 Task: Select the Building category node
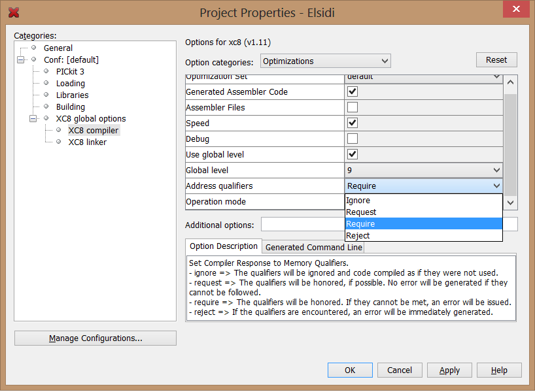coord(70,106)
